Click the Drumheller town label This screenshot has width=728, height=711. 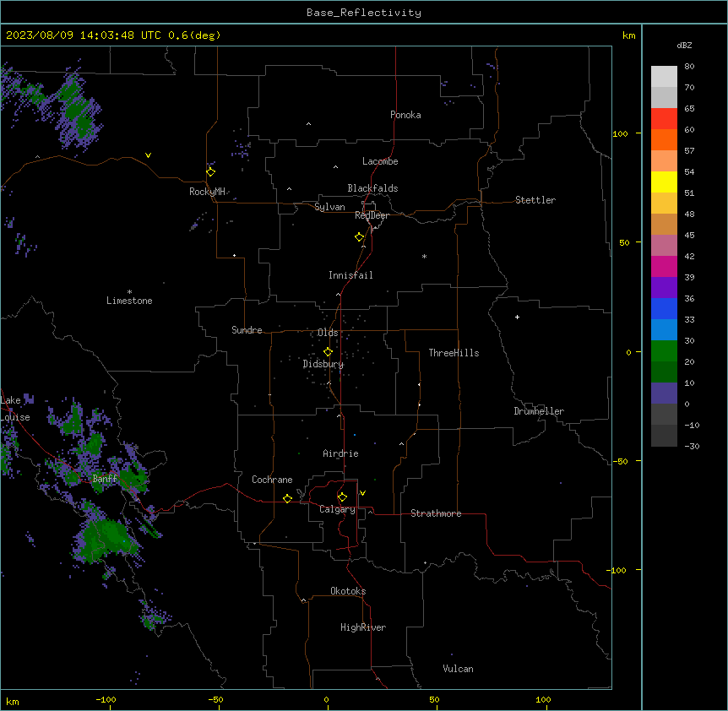[539, 411]
